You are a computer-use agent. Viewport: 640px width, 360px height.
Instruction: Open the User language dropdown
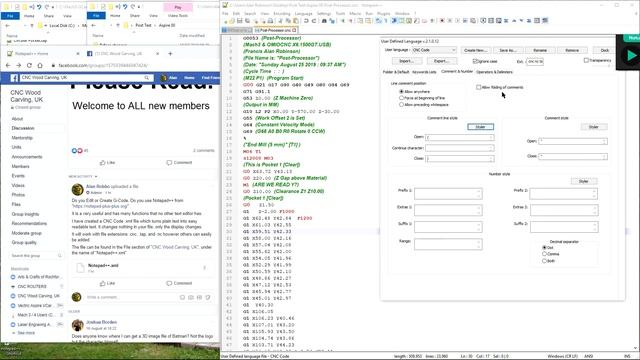coord(434,50)
